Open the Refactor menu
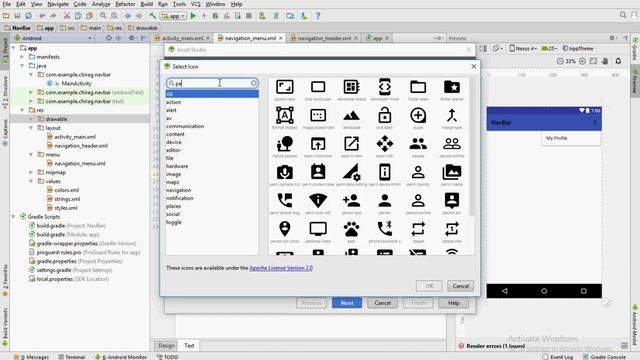 (x=125, y=4)
